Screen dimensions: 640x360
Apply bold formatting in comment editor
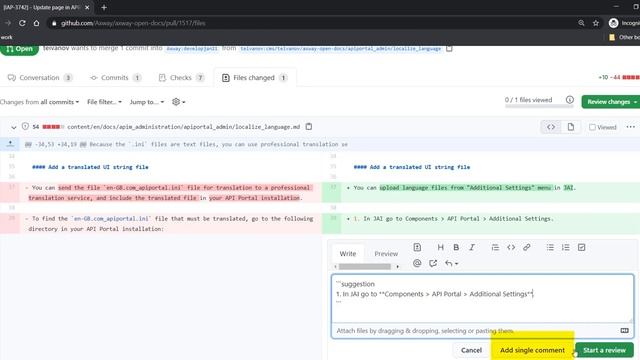(456, 247)
